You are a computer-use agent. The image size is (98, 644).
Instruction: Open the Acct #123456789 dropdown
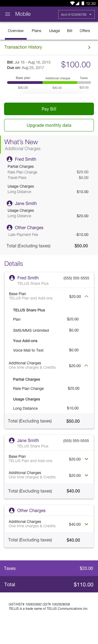coord(76,14)
